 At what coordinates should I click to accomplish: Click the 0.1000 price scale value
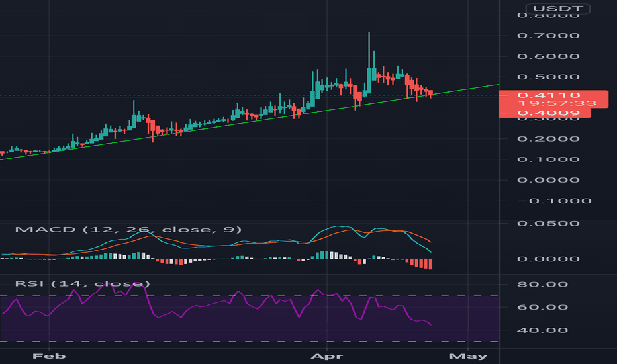[x=549, y=159]
